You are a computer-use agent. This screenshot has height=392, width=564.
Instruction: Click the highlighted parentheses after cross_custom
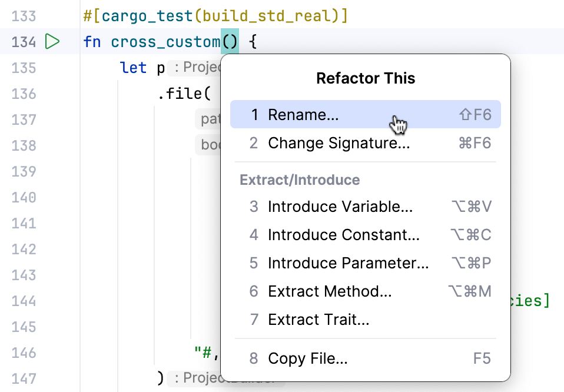click(x=230, y=42)
